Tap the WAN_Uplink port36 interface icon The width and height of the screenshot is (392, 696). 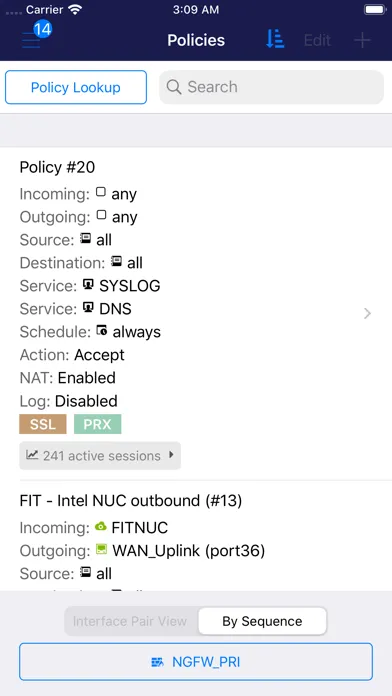(x=101, y=550)
